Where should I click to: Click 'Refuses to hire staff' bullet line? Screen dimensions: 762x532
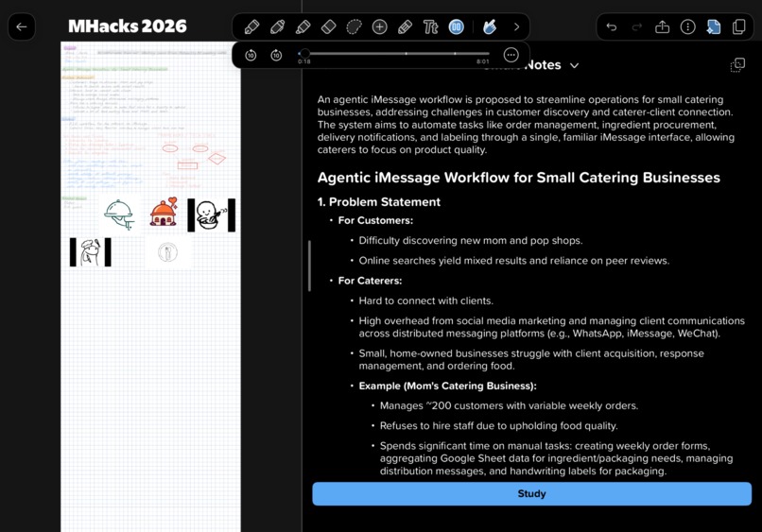pos(498,425)
